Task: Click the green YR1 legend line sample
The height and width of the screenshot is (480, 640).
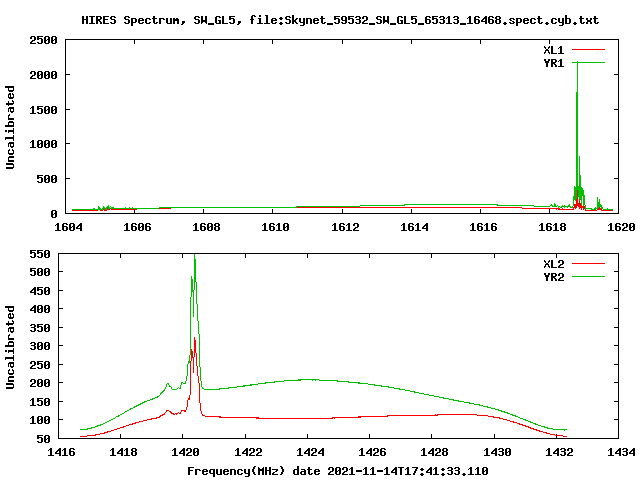Action: pos(588,63)
